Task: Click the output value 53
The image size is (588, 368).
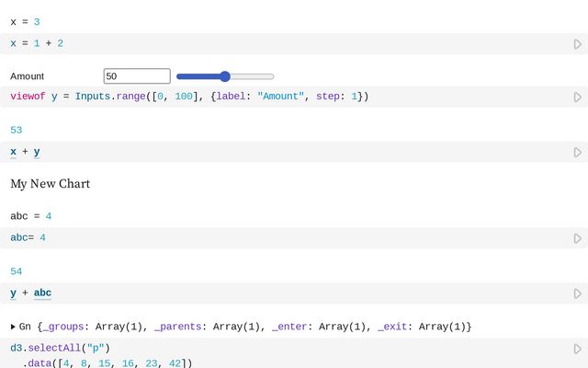Action: click(x=16, y=131)
